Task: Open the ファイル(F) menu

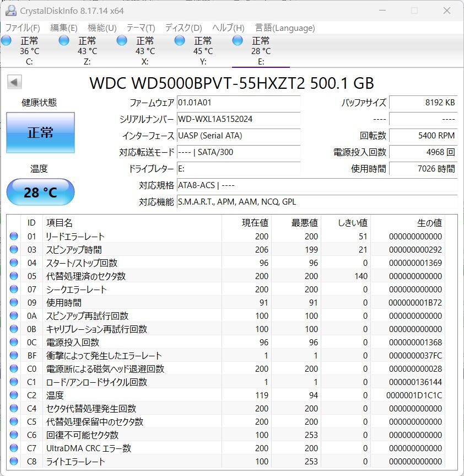Action: (x=23, y=28)
